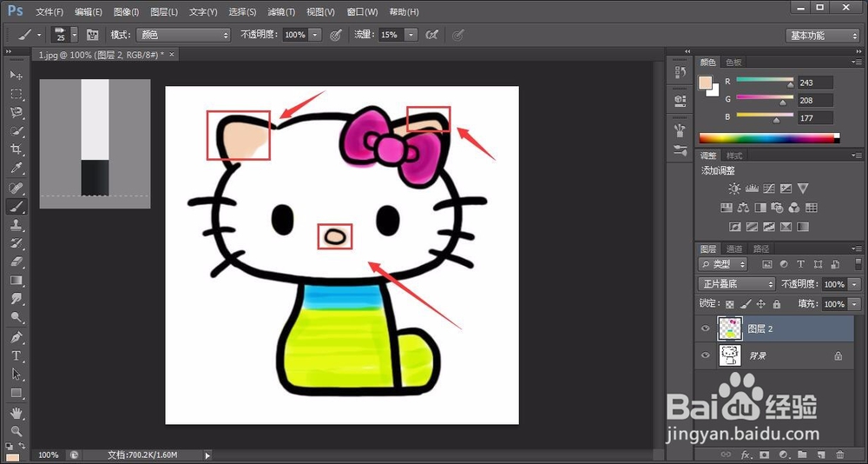The width and height of the screenshot is (868, 464).
Task: Click the G value field 208
Action: click(x=815, y=100)
